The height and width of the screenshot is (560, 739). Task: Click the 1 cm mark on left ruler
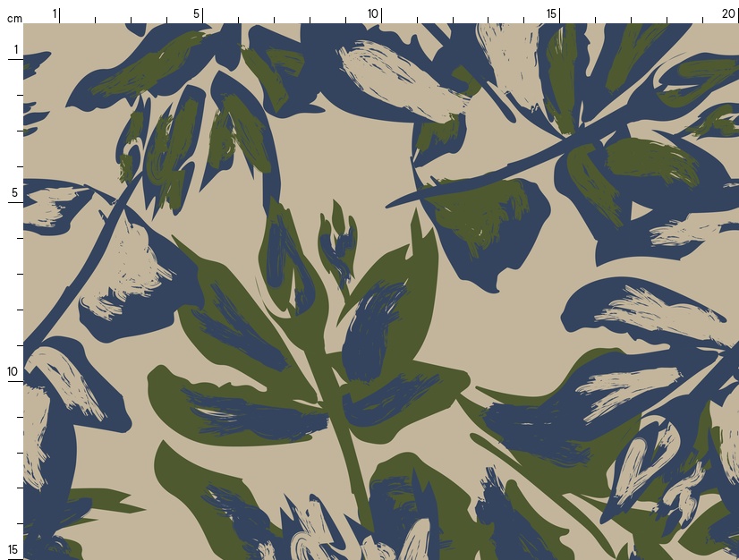click(15, 50)
